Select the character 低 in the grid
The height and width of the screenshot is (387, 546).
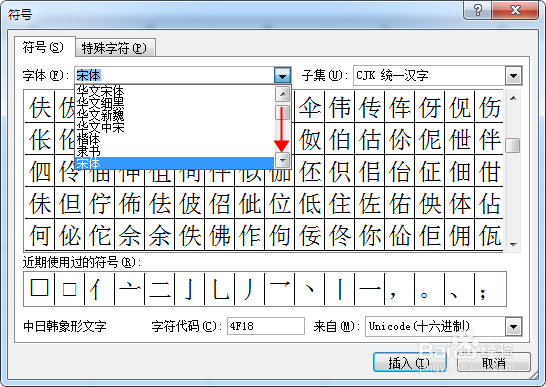310,203
